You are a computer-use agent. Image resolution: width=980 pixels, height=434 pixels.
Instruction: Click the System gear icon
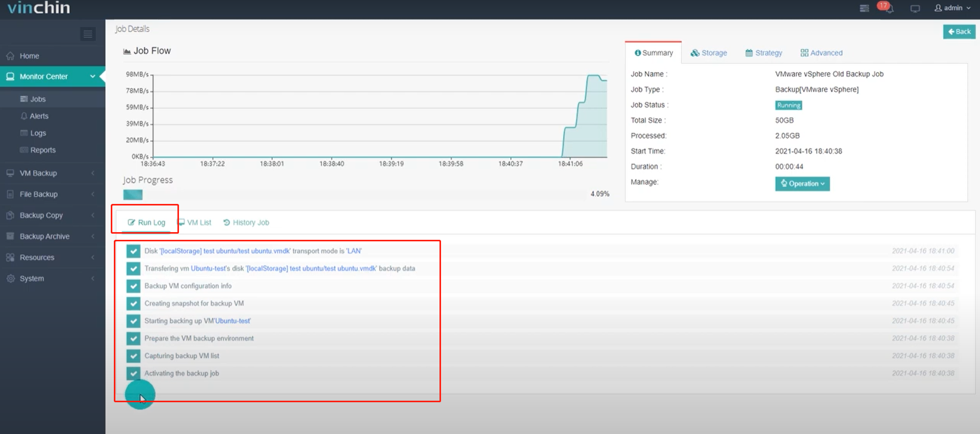(x=10, y=278)
